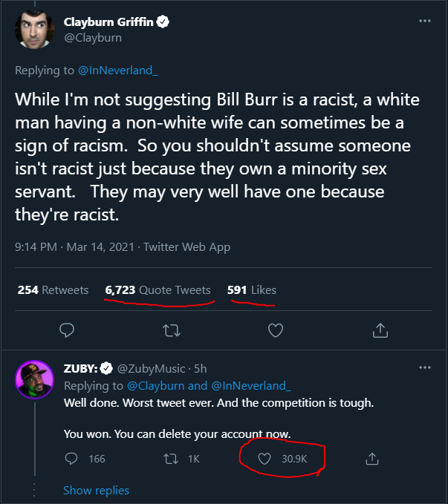Open more options on ZUBY's reply
Screen dimensions: 448x504
(425, 367)
